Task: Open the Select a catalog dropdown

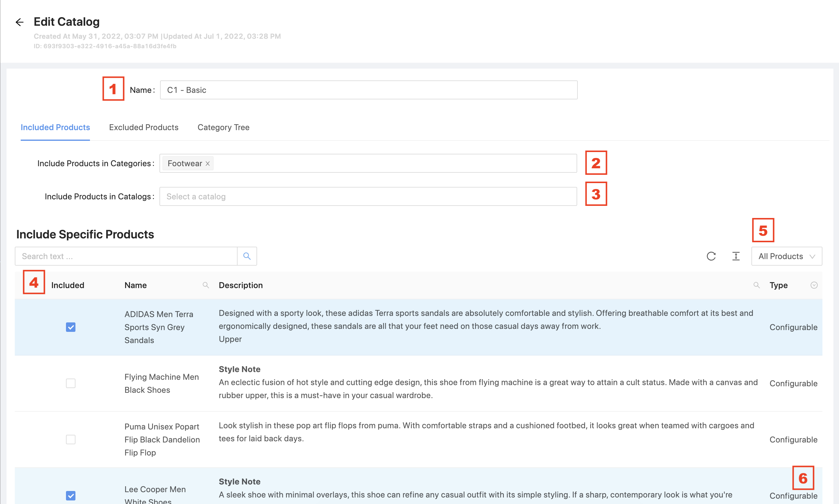Action: [x=368, y=196]
